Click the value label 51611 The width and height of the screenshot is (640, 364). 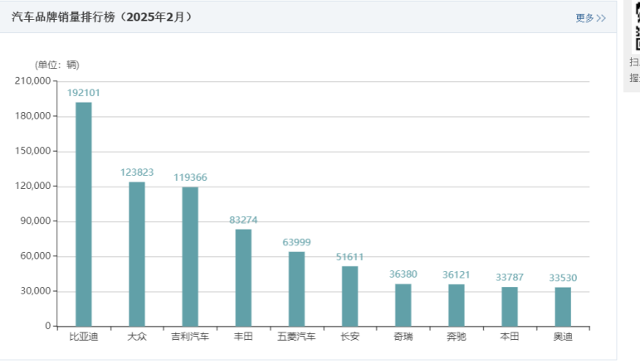click(x=349, y=257)
